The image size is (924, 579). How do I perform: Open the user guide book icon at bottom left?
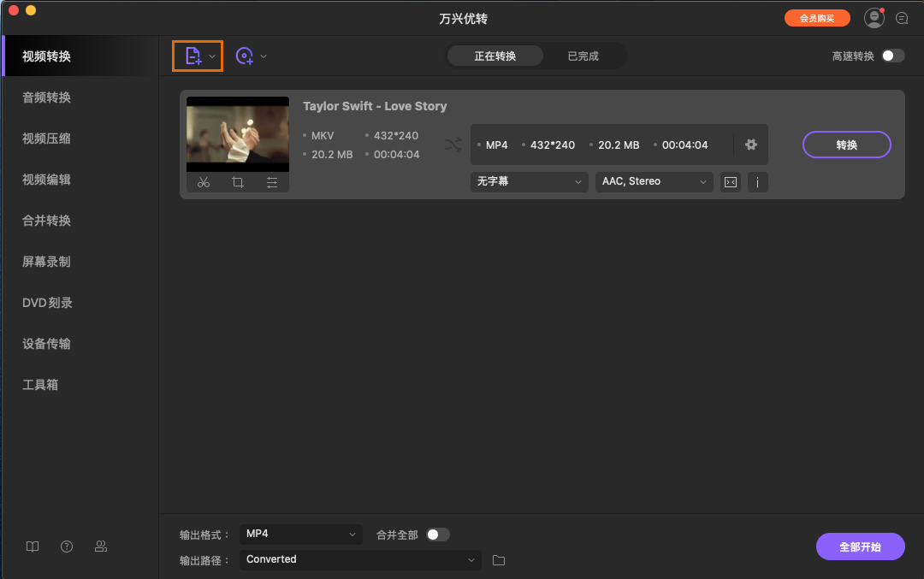pos(32,546)
